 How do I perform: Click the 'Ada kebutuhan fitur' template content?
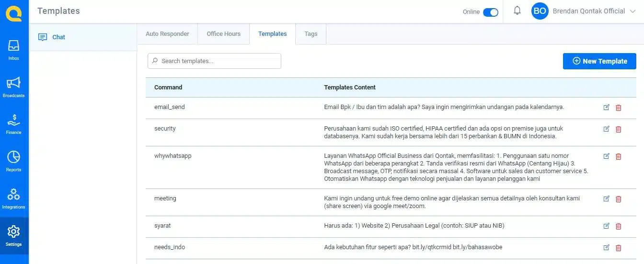(413, 247)
